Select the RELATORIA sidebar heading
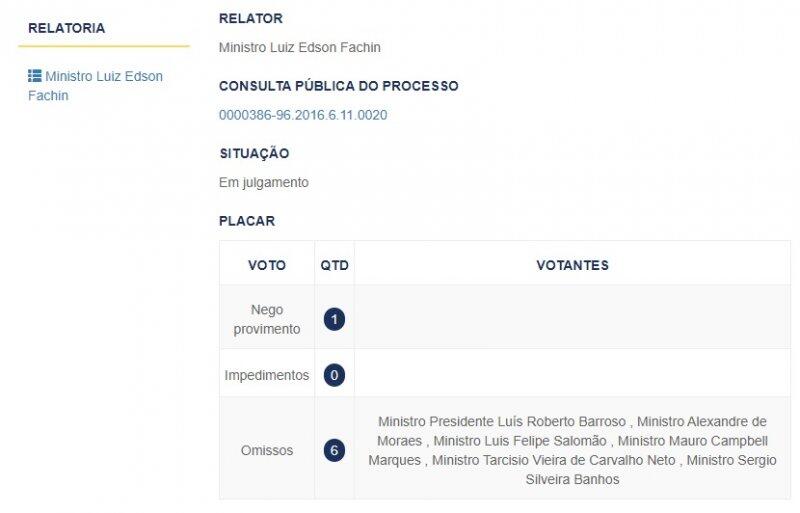800x513 pixels. 67,28
